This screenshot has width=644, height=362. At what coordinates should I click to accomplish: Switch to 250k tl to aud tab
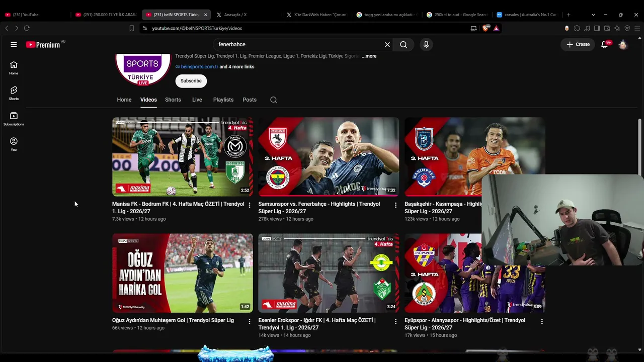pos(457,15)
